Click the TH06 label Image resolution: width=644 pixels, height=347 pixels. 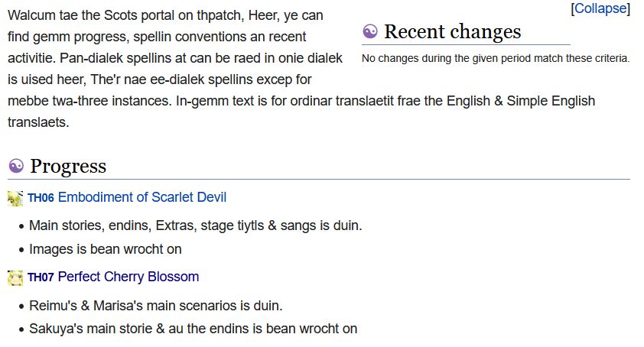click(41, 198)
